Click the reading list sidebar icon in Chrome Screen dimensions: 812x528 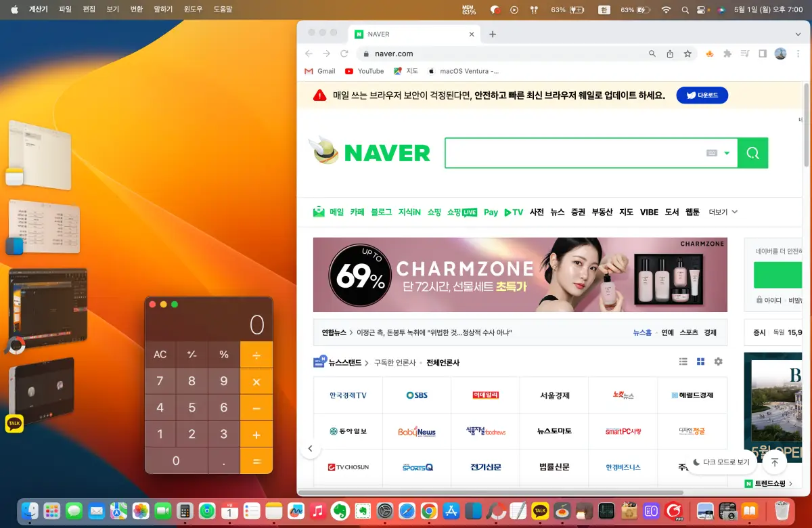tap(763, 53)
